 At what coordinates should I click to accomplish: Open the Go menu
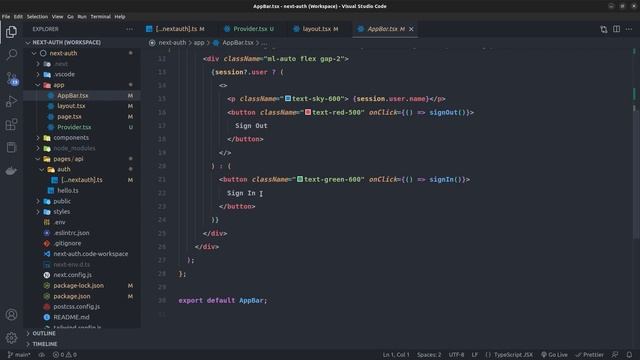tap(70, 17)
